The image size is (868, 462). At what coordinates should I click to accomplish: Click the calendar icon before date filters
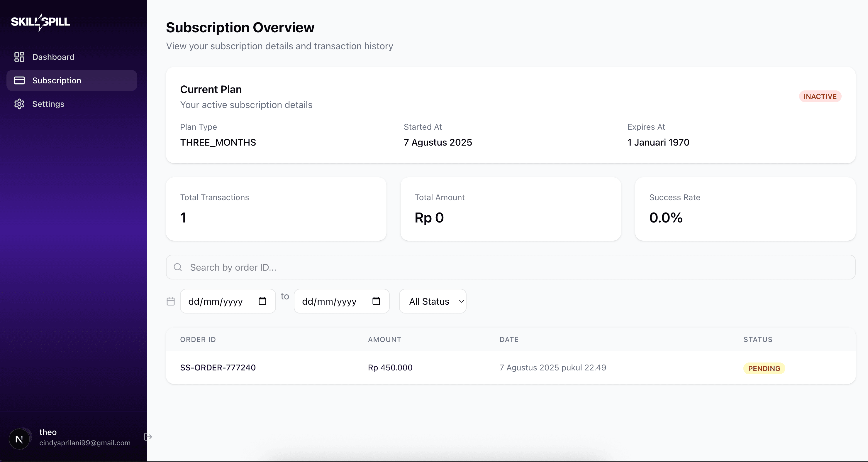pos(171,301)
